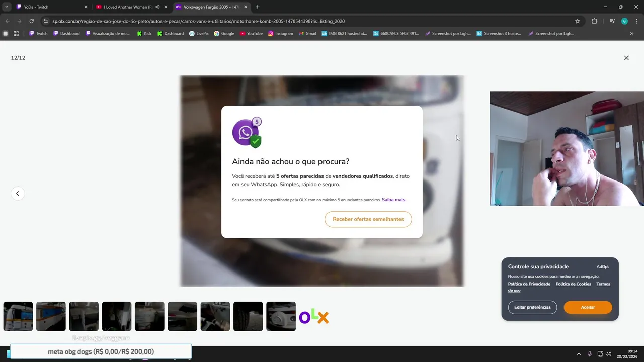This screenshot has height=362, width=644.
Task: View site information icon in address bar
Action: click(46, 21)
